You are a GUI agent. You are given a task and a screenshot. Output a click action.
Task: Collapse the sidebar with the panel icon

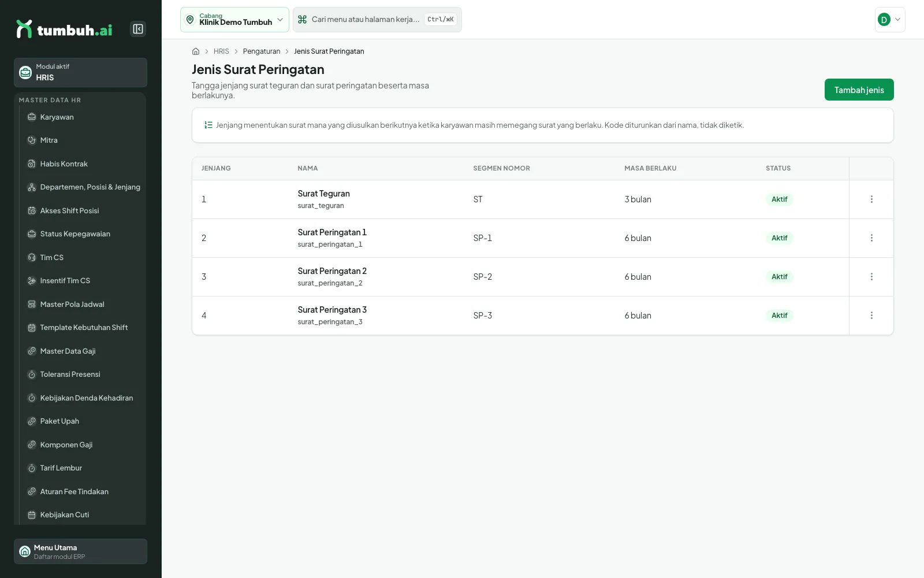pyautogui.click(x=138, y=29)
